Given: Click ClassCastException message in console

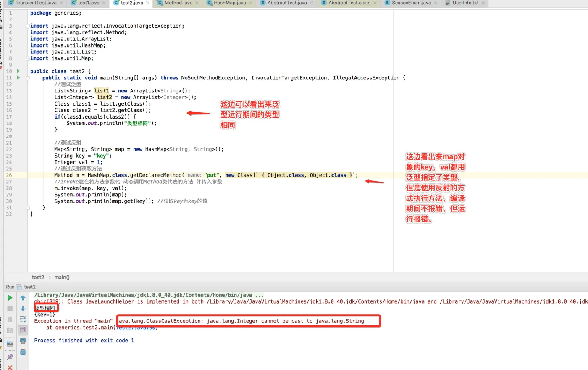Looking at the screenshot, I should click(x=241, y=321).
